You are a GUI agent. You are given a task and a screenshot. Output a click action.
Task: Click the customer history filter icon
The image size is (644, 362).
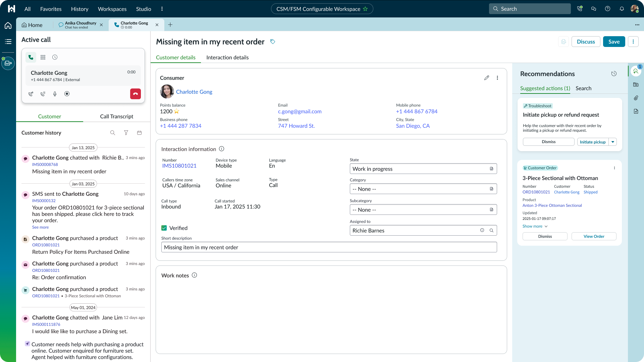[x=126, y=133]
